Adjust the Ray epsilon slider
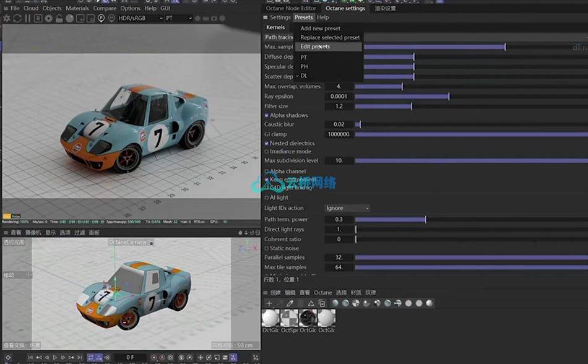The width and height of the screenshot is (588, 364). tap(472, 97)
